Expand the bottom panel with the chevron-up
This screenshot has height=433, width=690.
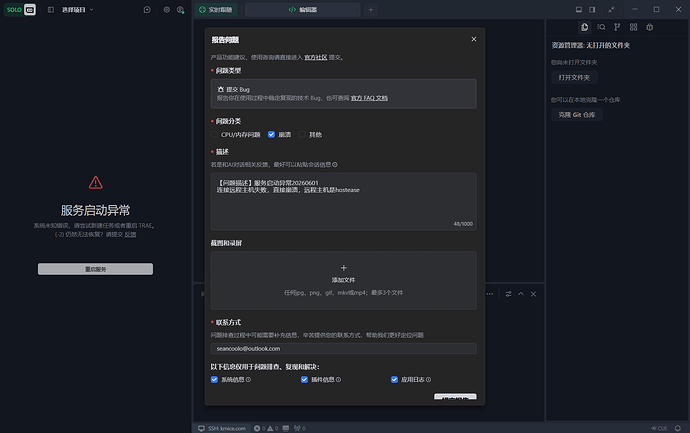pyautogui.click(x=521, y=294)
